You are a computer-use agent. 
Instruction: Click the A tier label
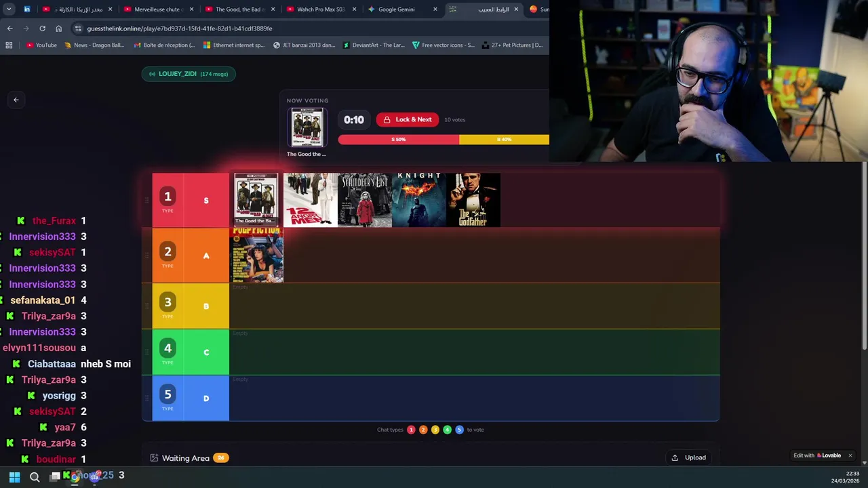point(206,256)
